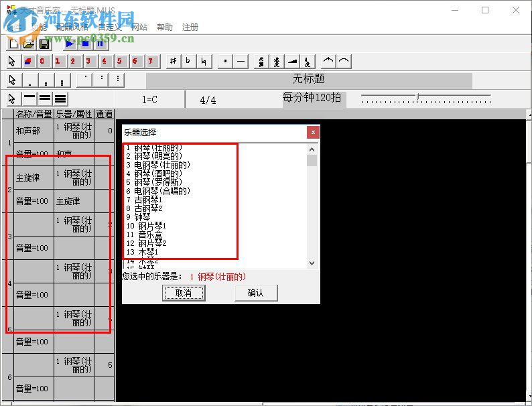Create a new score file
The width and height of the screenshot is (532, 406).
click(x=14, y=44)
